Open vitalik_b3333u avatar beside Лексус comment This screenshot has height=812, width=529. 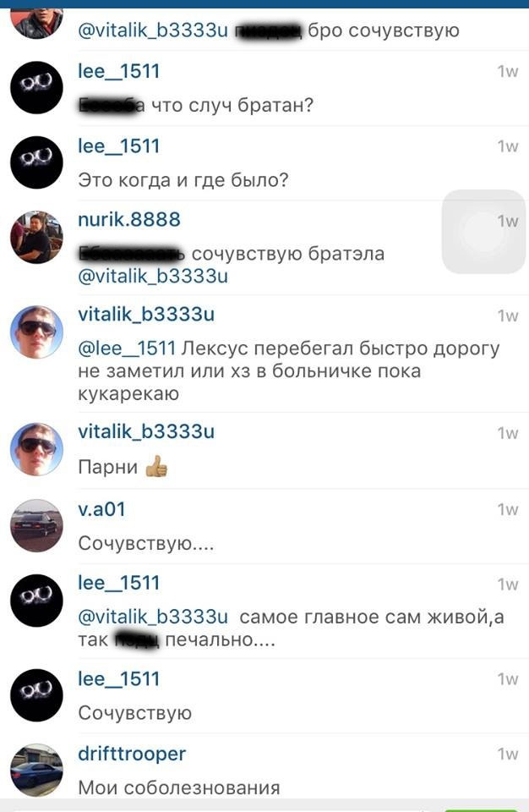pyautogui.click(x=36, y=332)
